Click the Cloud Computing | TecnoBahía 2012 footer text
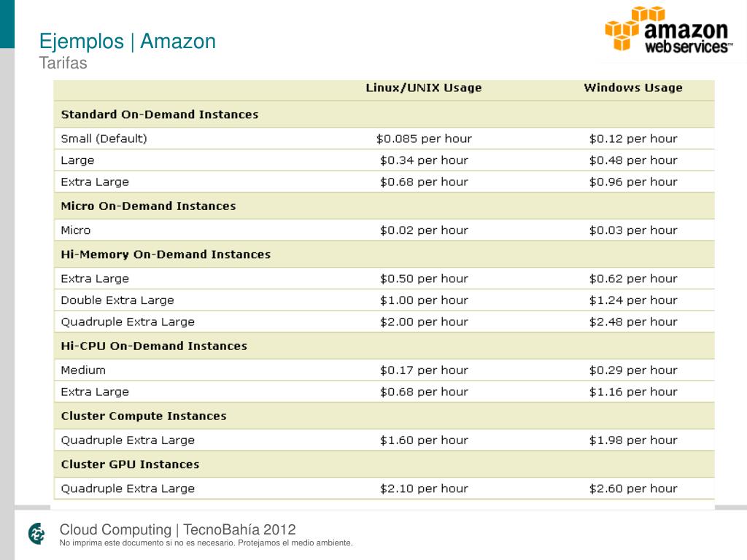 (177, 529)
